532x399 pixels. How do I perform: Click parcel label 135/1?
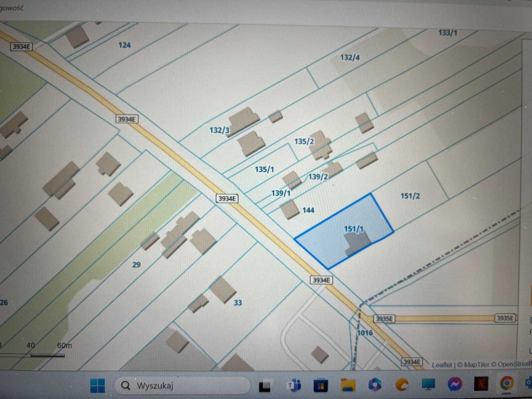pyautogui.click(x=264, y=169)
